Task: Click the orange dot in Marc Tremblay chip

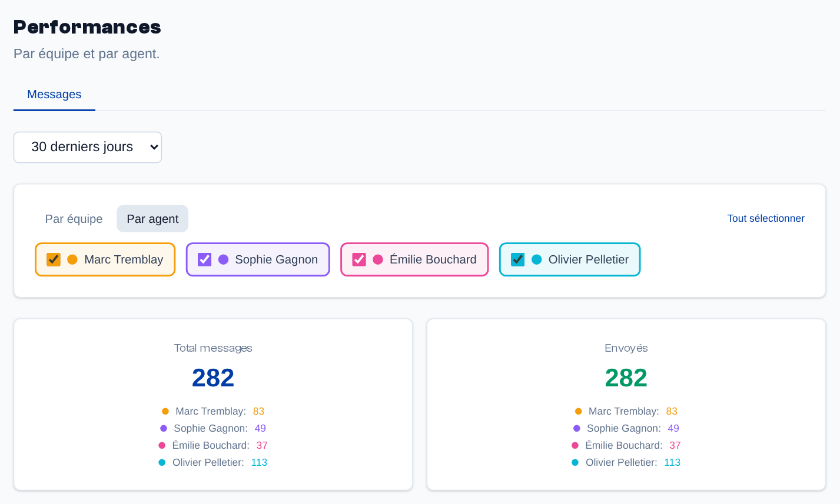Action: tap(72, 259)
